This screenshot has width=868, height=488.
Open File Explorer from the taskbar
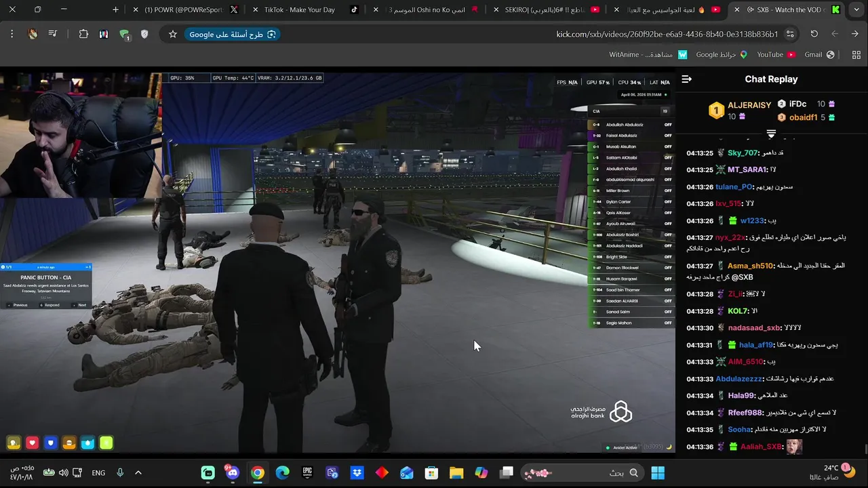click(456, 472)
